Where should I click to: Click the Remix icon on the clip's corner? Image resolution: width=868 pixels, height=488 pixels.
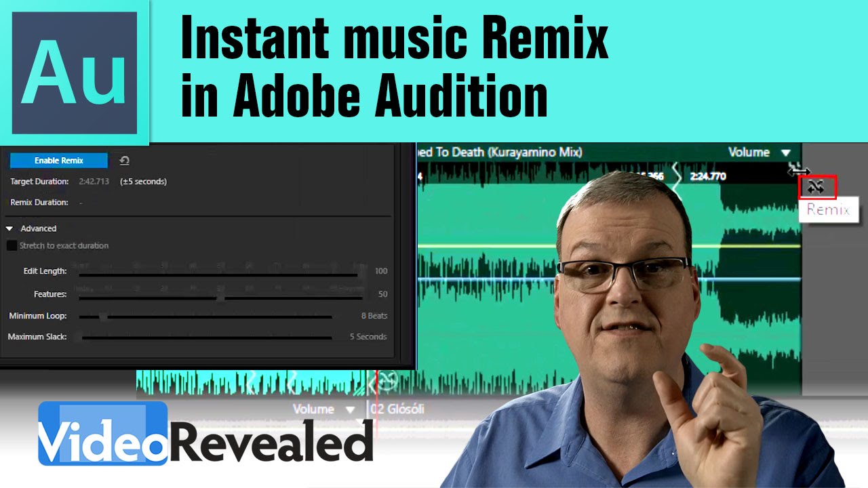click(x=816, y=187)
